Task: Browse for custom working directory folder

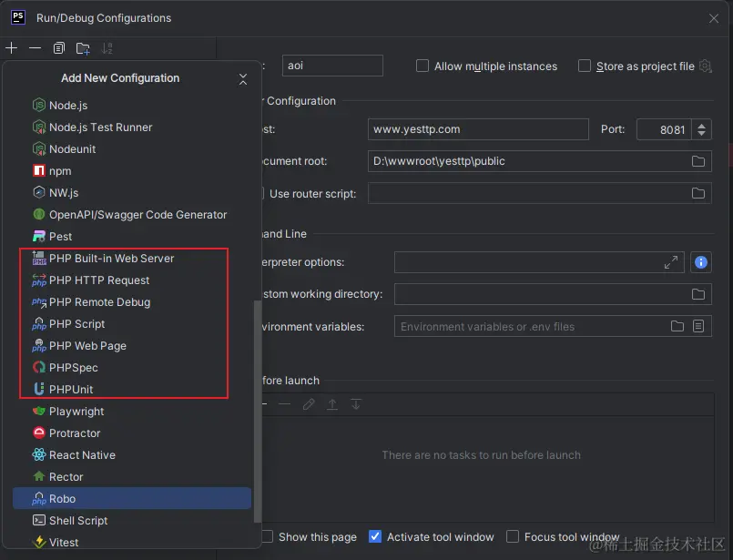Action: pos(697,294)
